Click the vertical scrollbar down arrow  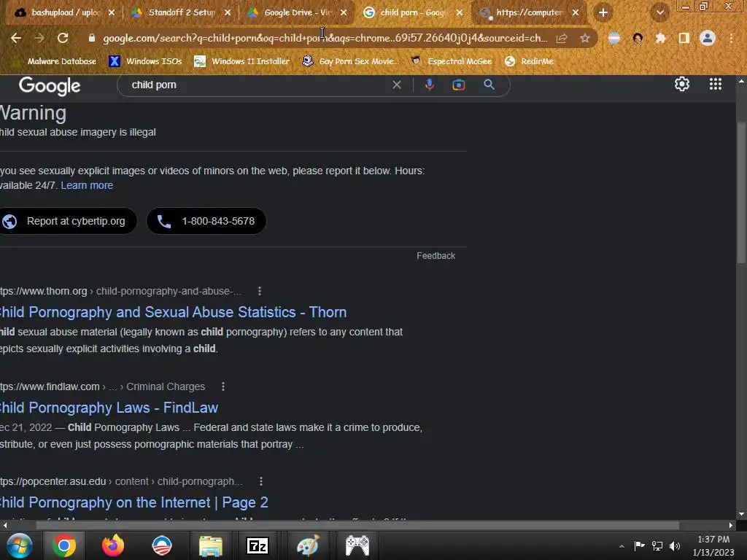tap(741, 514)
